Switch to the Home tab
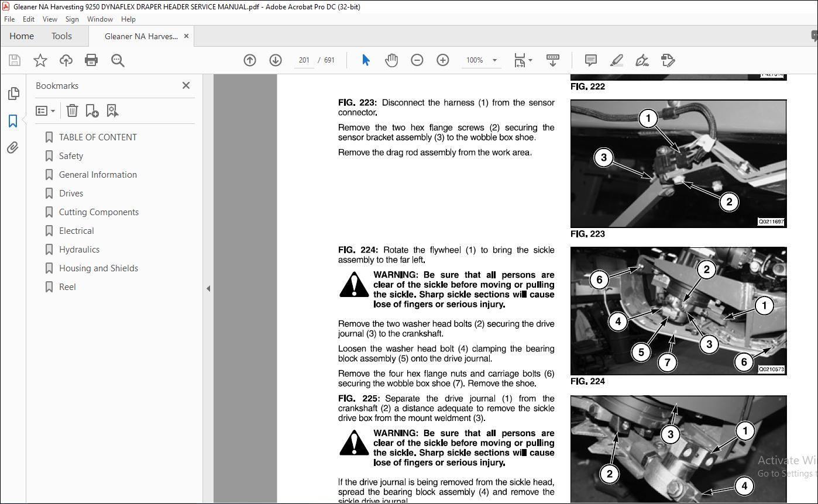This screenshot has height=504, width=818. [22, 36]
